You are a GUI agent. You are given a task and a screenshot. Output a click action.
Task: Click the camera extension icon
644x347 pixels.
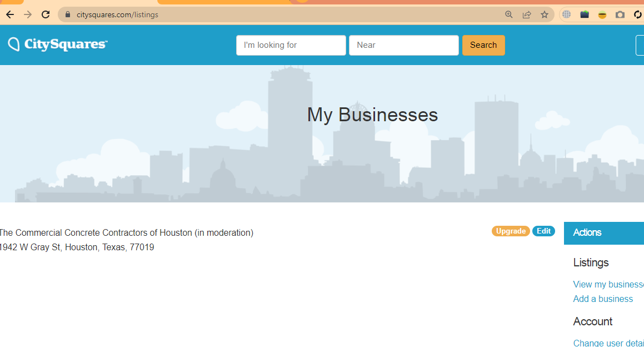coord(620,15)
